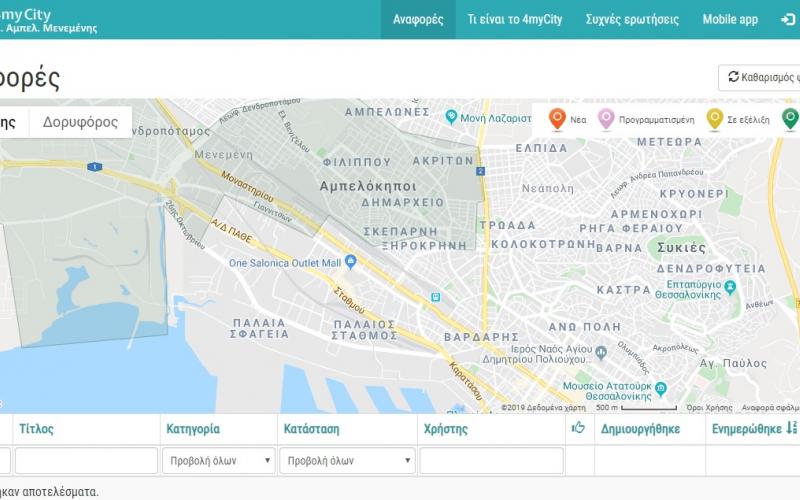The height and width of the screenshot is (500, 800).
Task: Open the Αναφορές tab in navbar
Action: click(418, 19)
